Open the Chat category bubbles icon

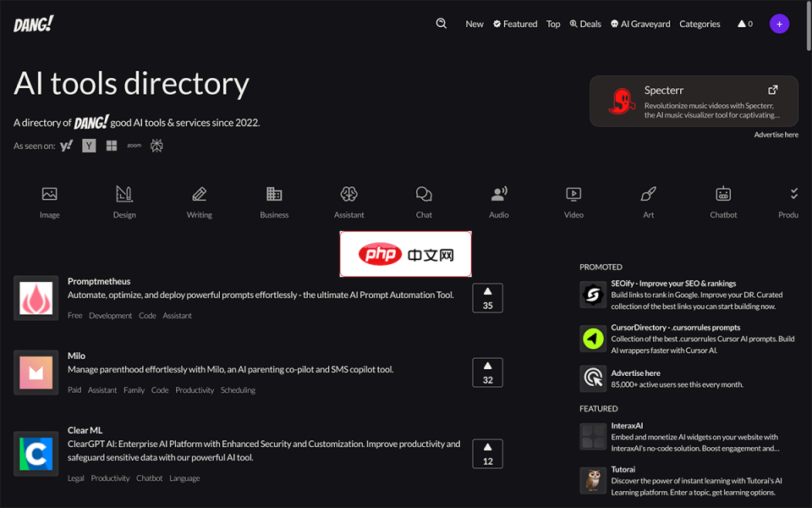(x=424, y=194)
